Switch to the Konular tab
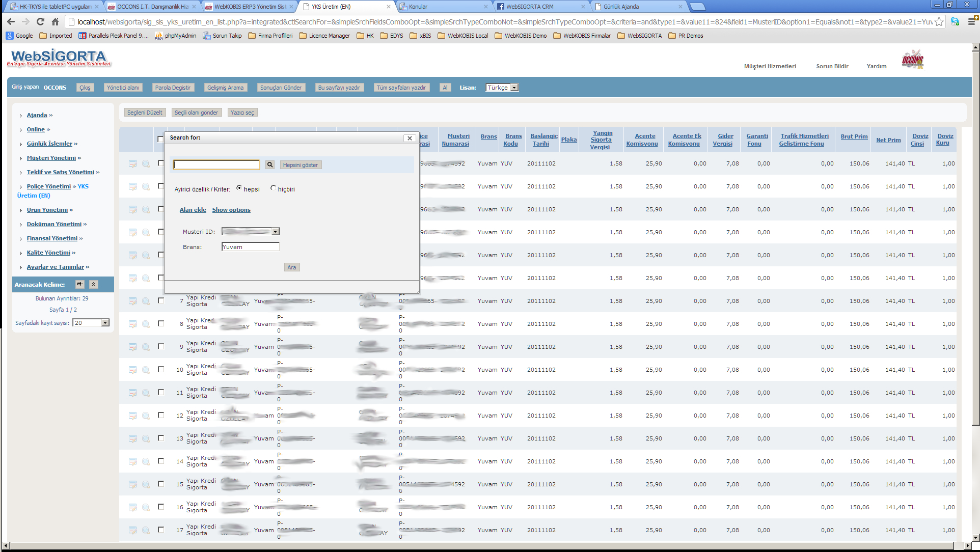The image size is (980, 552). pyautogui.click(x=443, y=7)
